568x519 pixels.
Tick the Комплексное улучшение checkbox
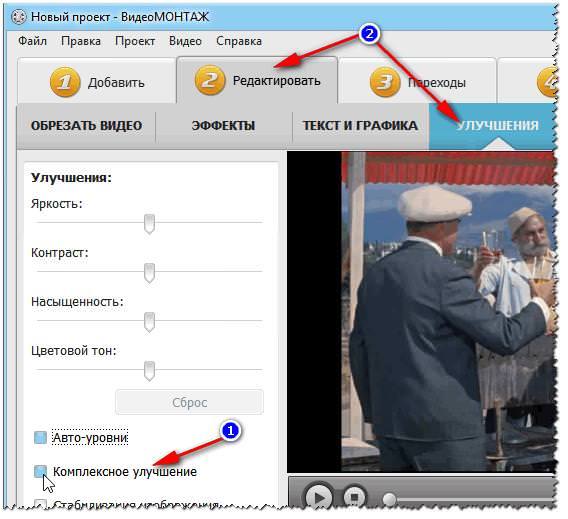[x=40, y=471]
